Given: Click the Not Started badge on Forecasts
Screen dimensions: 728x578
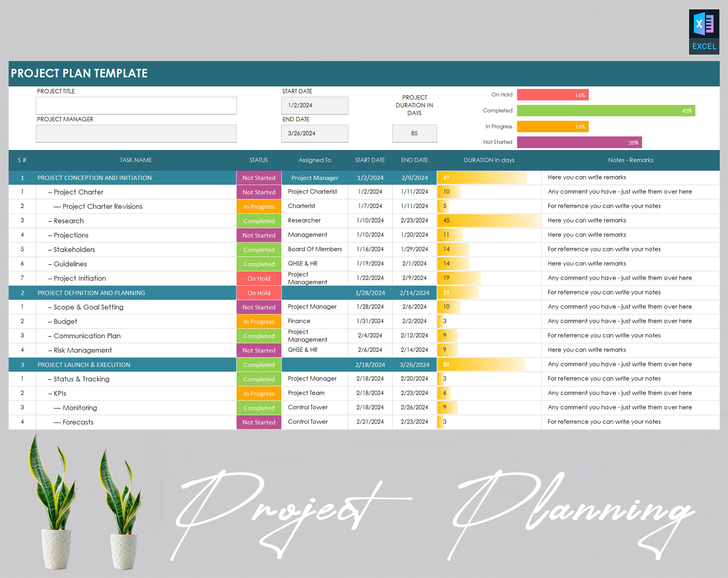Looking at the screenshot, I should [259, 422].
